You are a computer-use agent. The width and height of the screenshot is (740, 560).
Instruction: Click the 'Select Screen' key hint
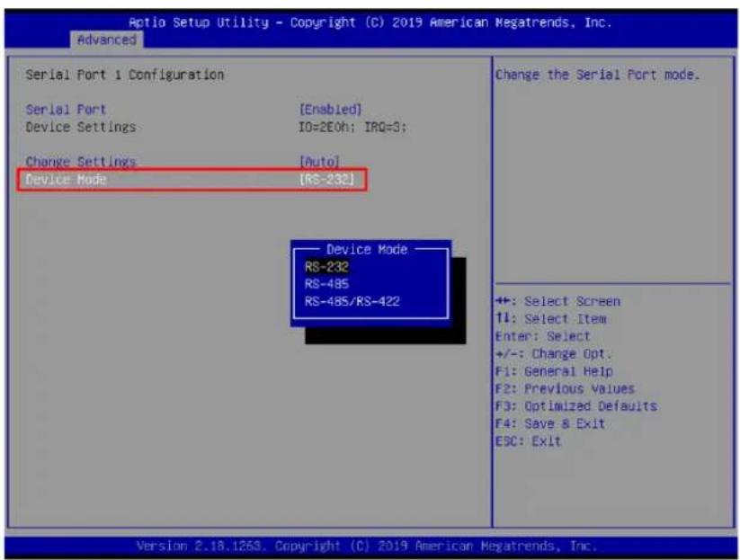pos(557,301)
